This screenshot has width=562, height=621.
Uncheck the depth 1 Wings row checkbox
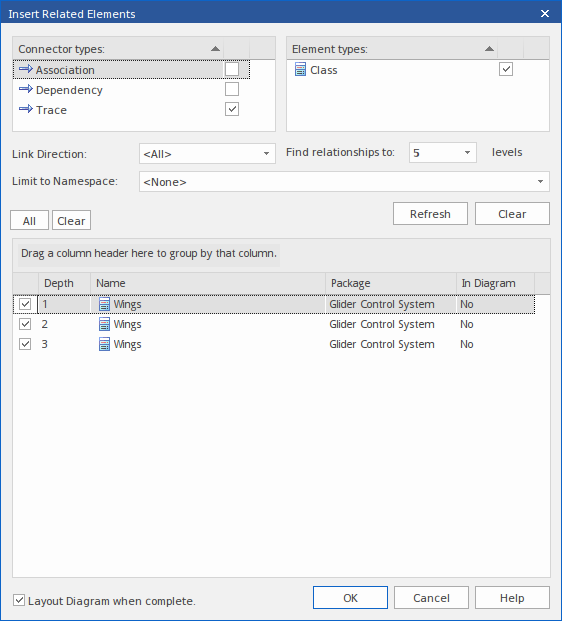25,304
